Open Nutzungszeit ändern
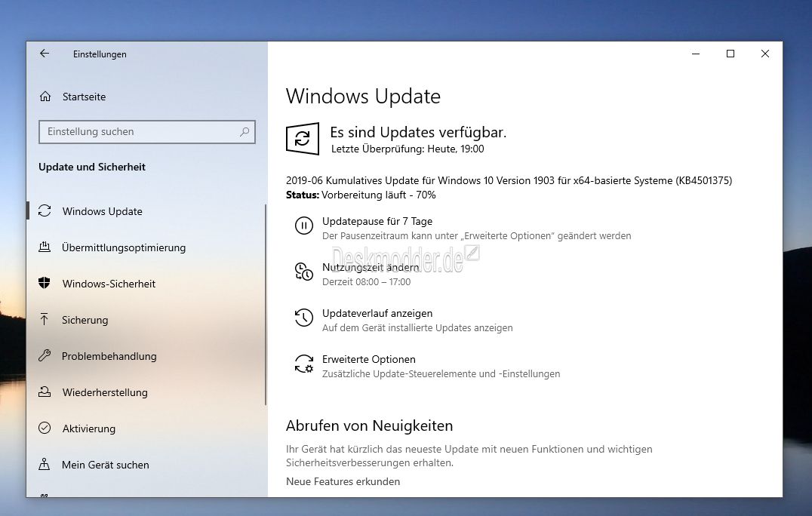Viewport: 812px width, 516px height. pyautogui.click(x=371, y=268)
